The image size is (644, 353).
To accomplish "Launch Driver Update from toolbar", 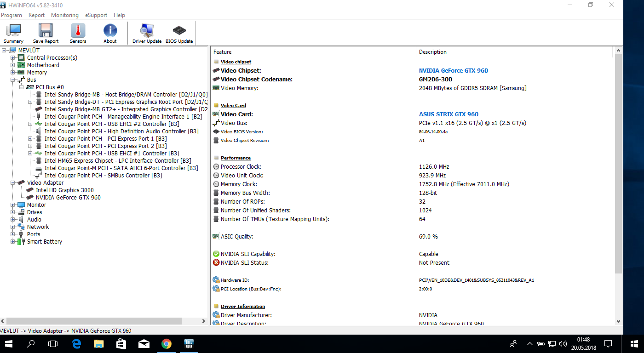I will [x=147, y=34].
